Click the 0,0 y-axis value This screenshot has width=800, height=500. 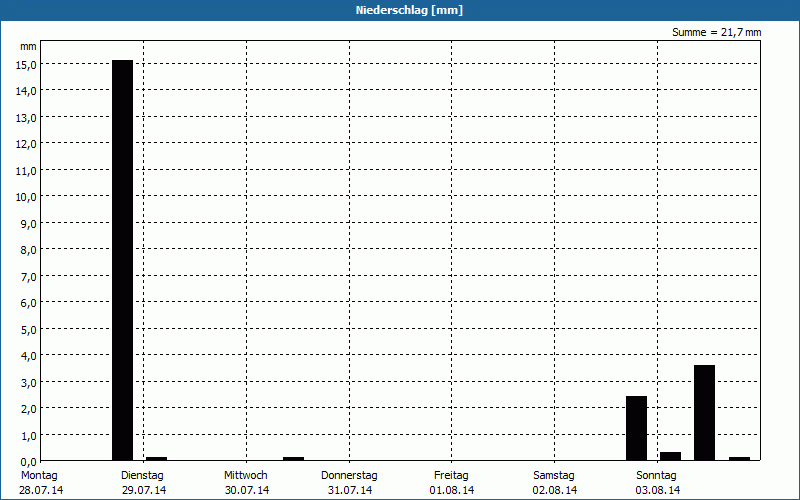click(x=29, y=462)
